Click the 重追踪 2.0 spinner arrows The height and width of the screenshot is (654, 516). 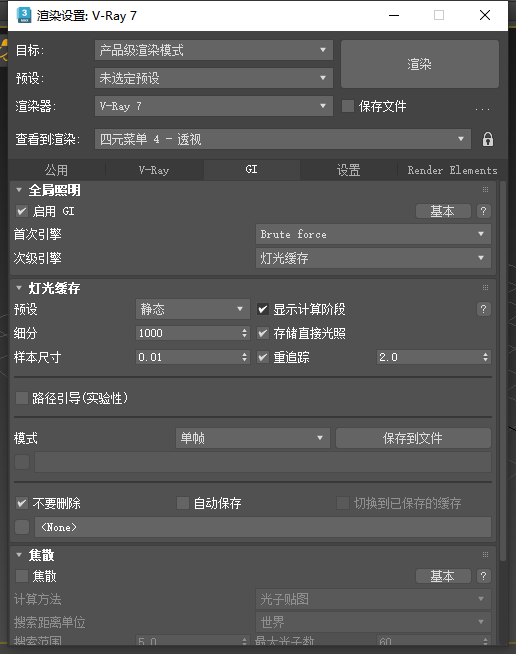pos(486,357)
